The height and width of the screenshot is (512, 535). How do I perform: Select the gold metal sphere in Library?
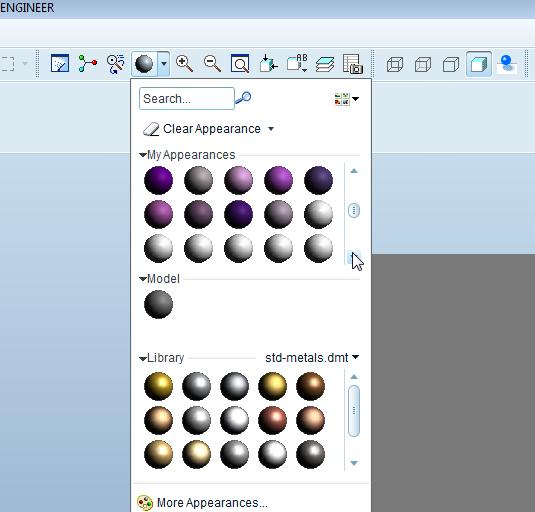pos(158,386)
